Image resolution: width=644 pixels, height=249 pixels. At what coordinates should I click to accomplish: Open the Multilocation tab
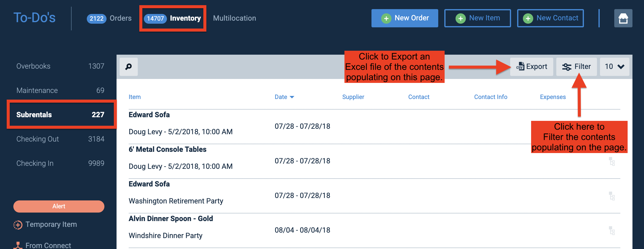(x=235, y=18)
